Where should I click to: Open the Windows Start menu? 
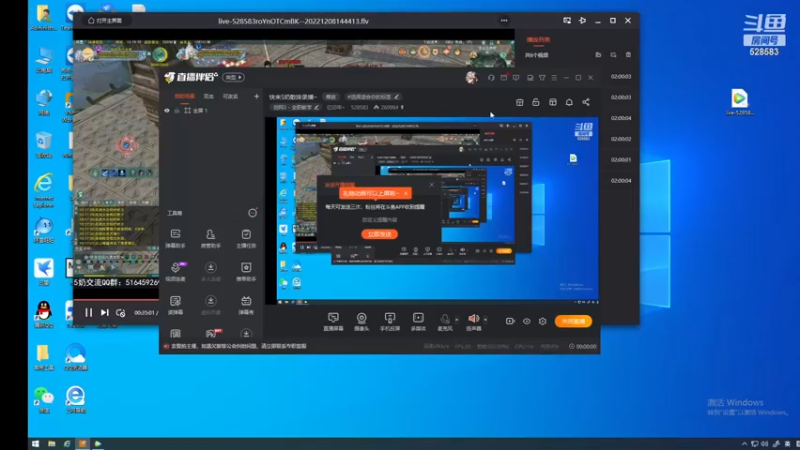35,444
